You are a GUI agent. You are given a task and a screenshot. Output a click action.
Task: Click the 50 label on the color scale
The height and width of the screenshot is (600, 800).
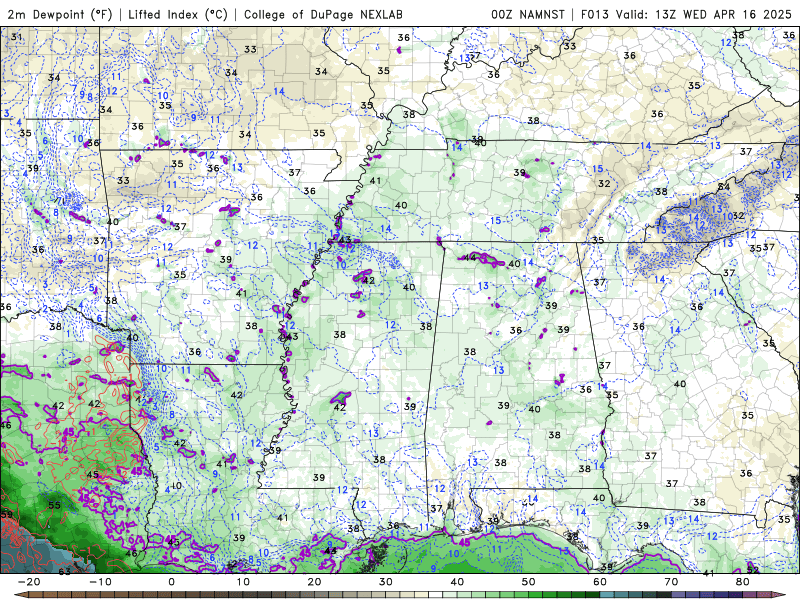point(529,582)
